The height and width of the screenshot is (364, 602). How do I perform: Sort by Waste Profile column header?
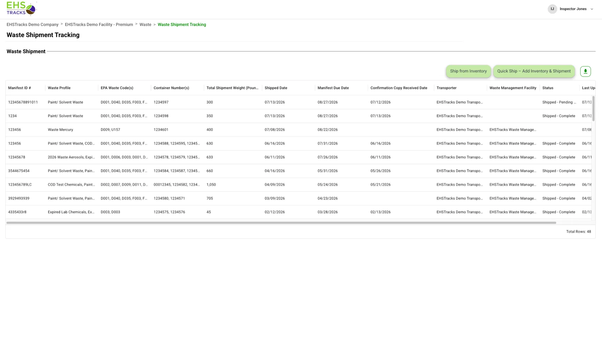pos(72,88)
